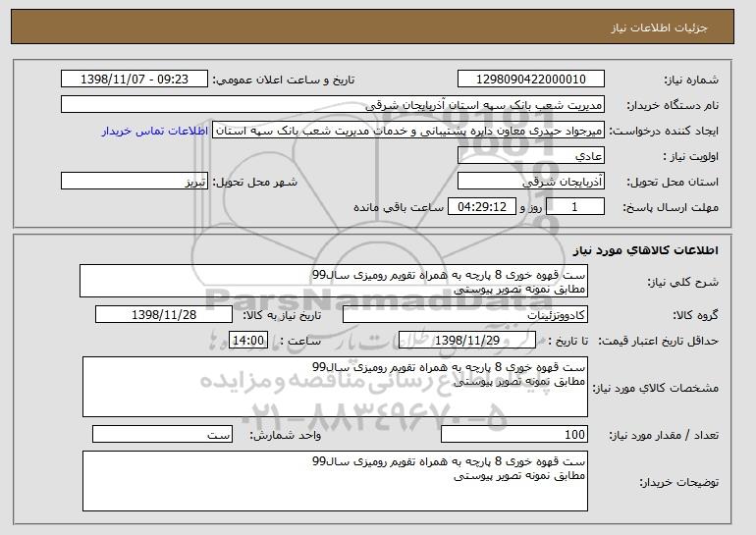
Task: Select the گروه کالا field کادووتزئینات
Action: coord(465,315)
